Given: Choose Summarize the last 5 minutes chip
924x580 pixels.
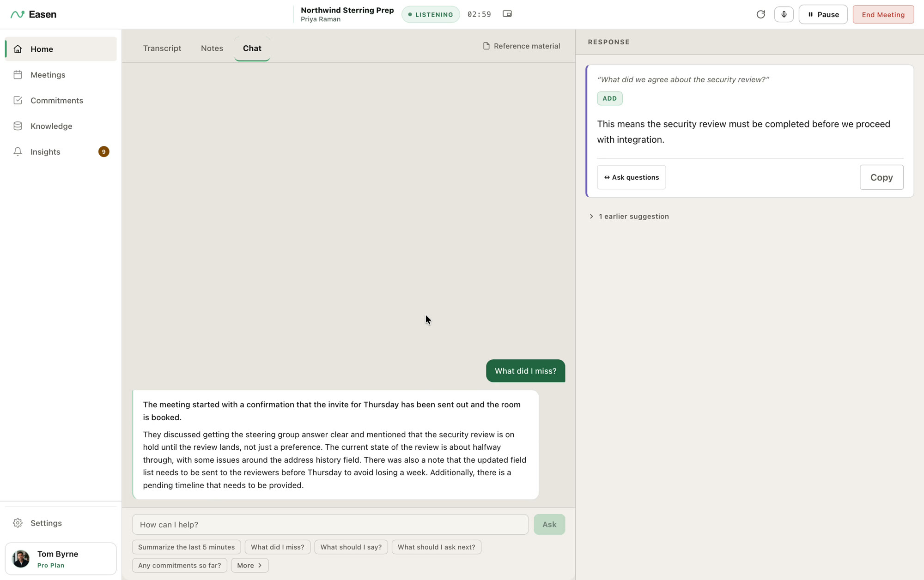Looking at the screenshot, I should [x=186, y=547].
